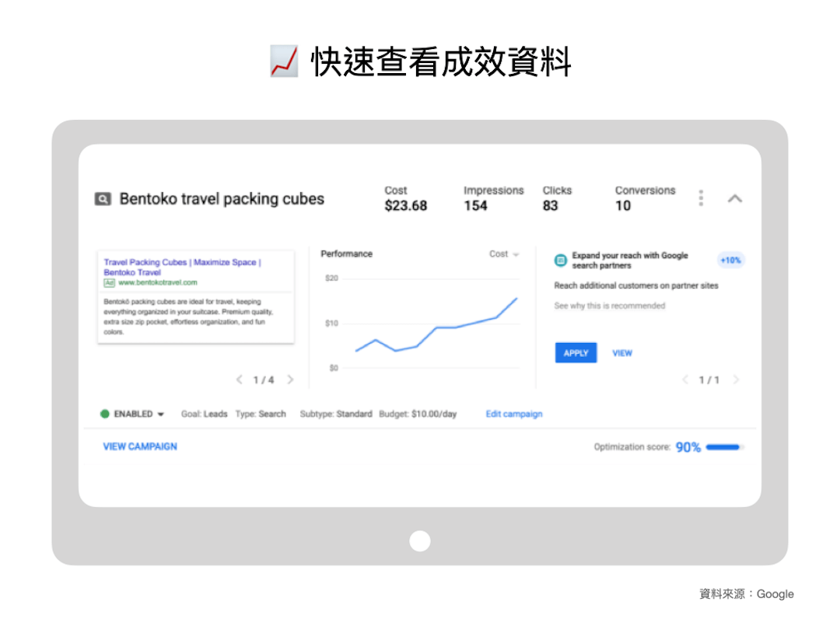Go to next recommendation arrow
840x630 pixels.
(736, 380)
